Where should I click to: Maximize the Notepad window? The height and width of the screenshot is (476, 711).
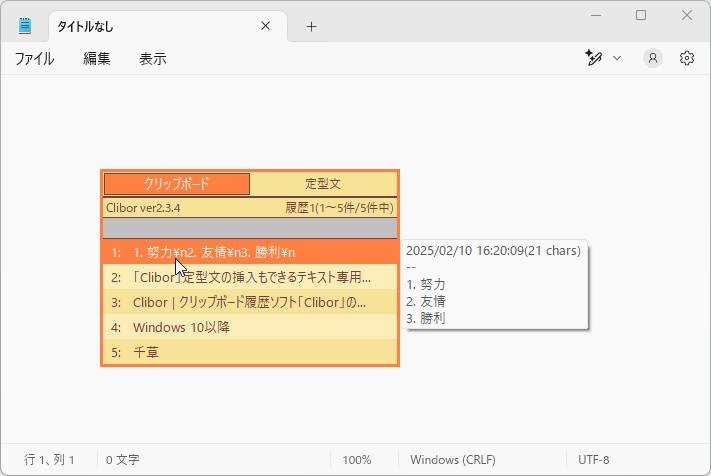tap(641, 15)
